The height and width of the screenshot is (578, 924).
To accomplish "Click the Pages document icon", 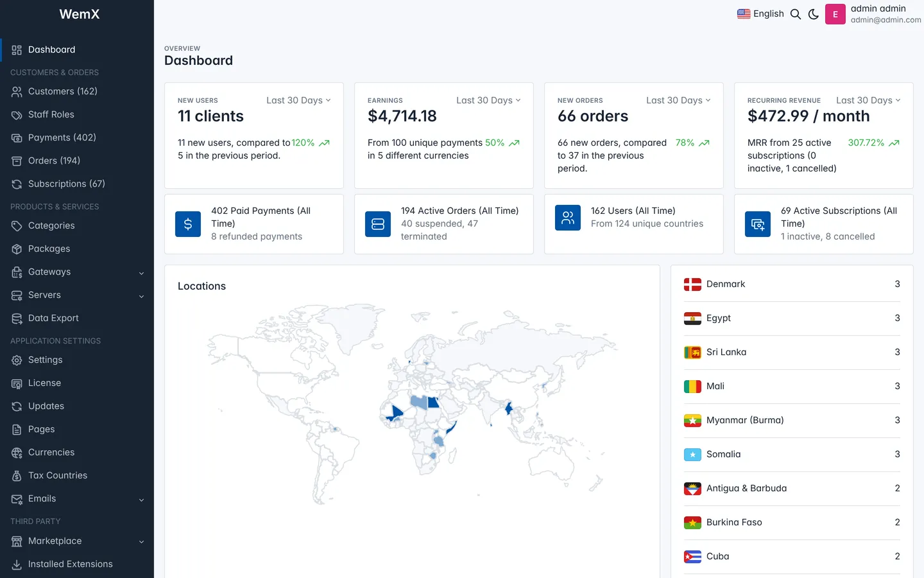I will coord(17,430).
